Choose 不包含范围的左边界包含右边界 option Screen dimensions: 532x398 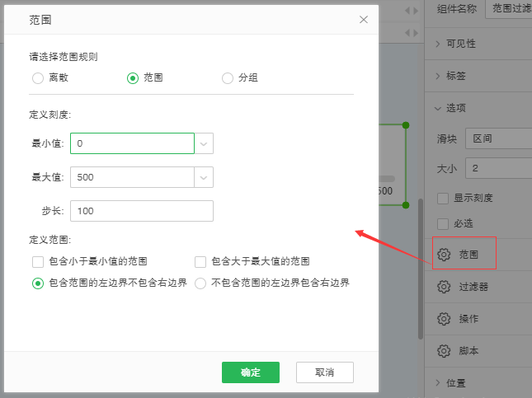click(200, 283)
